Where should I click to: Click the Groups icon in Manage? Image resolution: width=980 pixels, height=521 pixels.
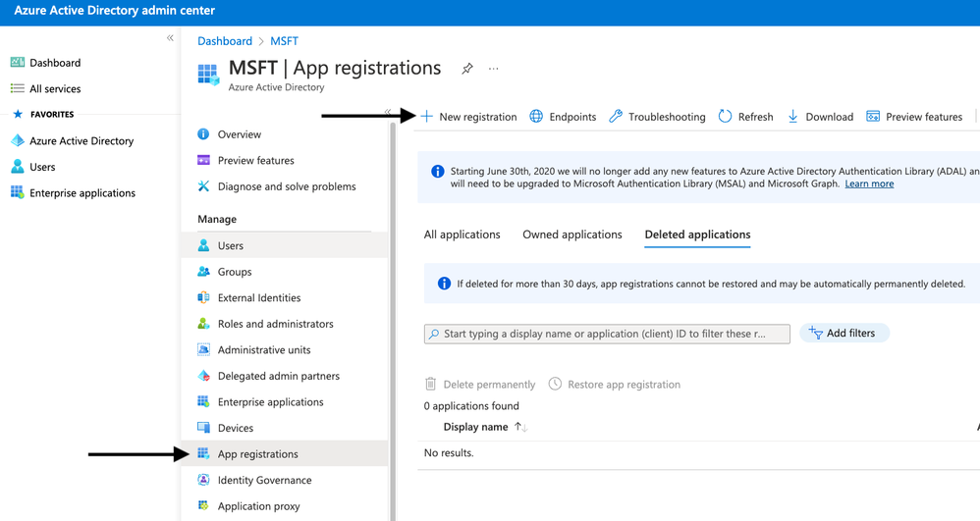tap(203, 271)
